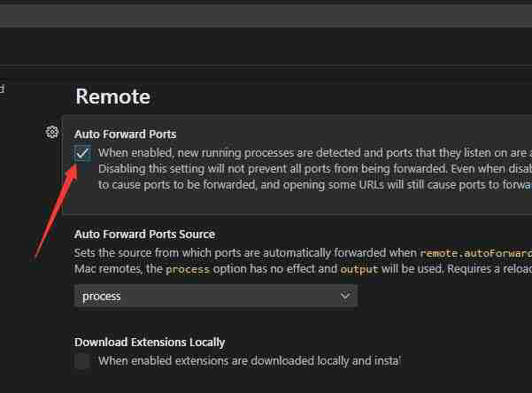Click the 'When enabled, new running processes' description
Viewport: 532px width, 393px height.
310,152
